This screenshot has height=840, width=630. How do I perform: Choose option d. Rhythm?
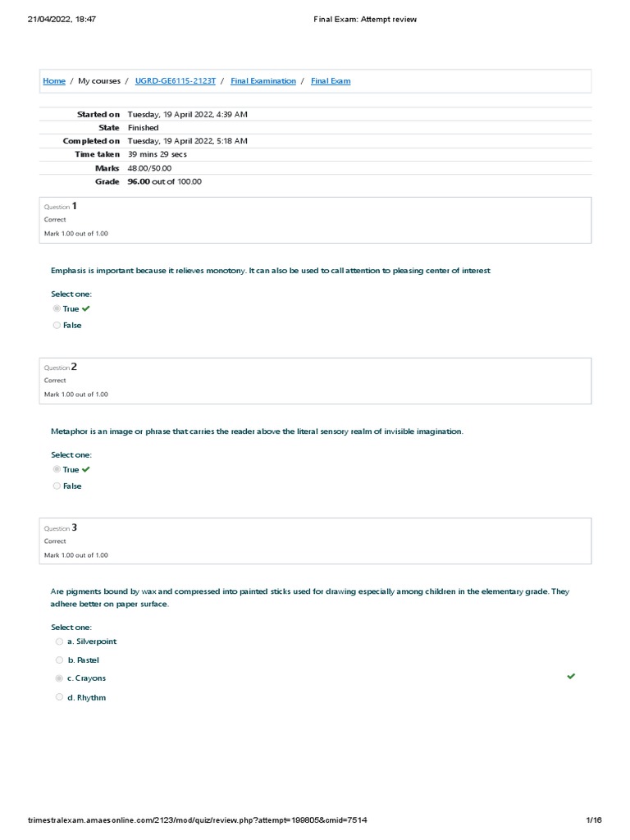(59, 698)
